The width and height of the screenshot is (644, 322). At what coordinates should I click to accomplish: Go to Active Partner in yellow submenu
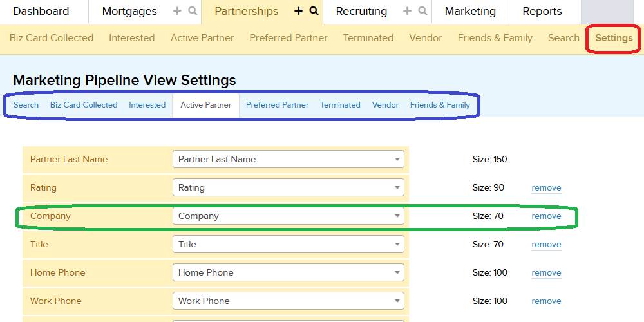(x=202, y=38)
